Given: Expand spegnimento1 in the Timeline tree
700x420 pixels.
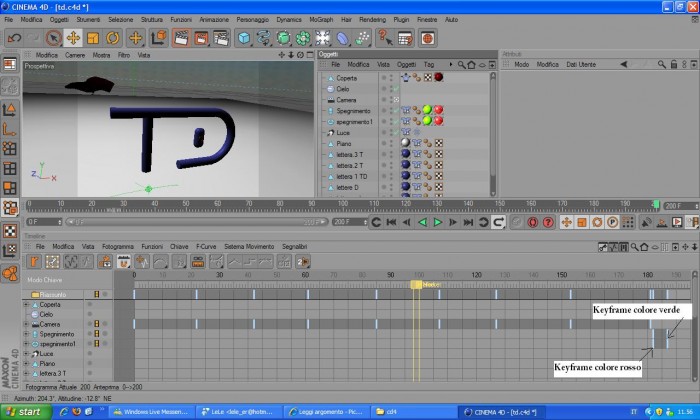Looking at the screenshot, I should point(26,344).
